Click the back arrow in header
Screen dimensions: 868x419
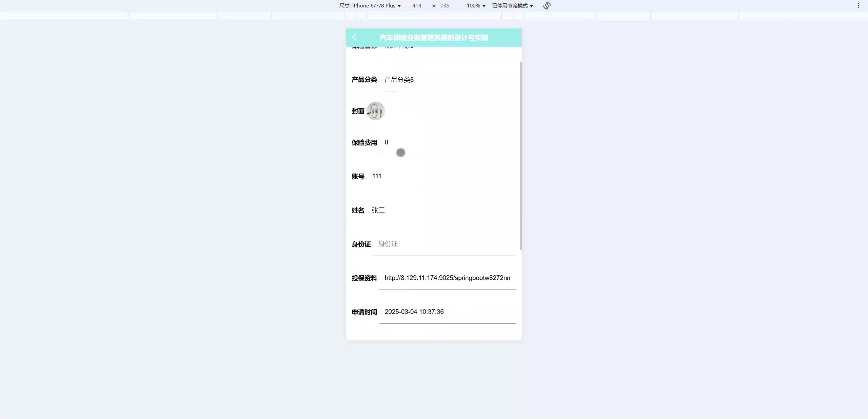pos(354,37)
